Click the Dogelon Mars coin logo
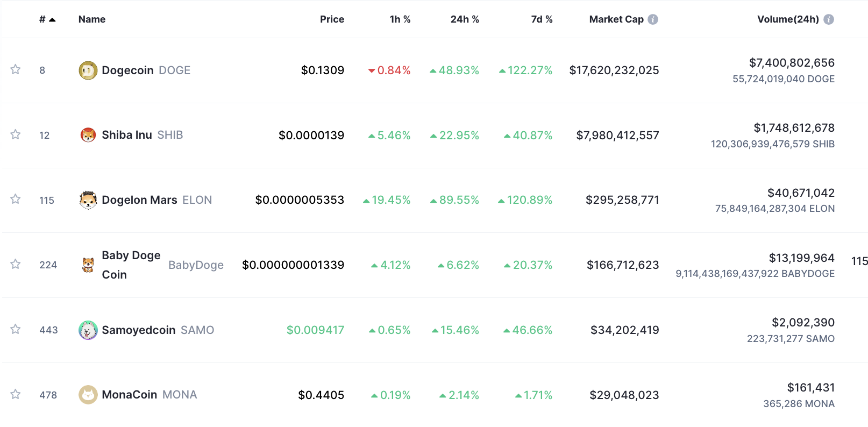Image resolution: width=868 pixels, height=427 pixels. click(88, 200)
